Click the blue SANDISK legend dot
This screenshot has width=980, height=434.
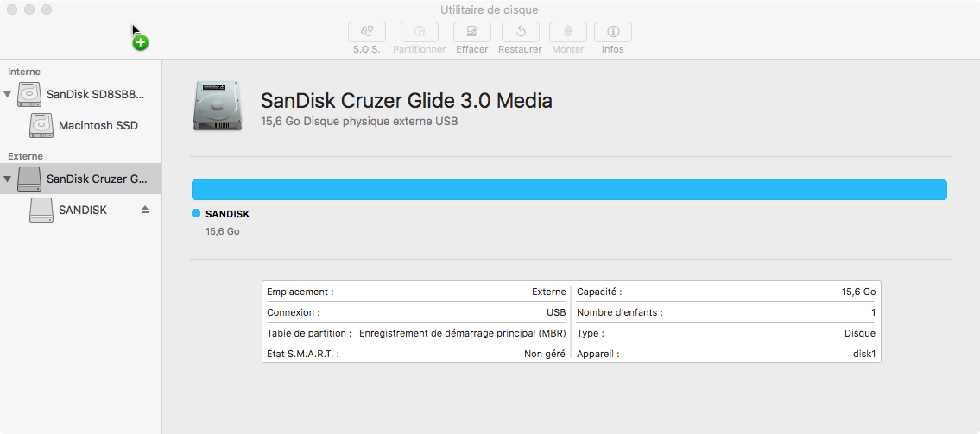196,213
